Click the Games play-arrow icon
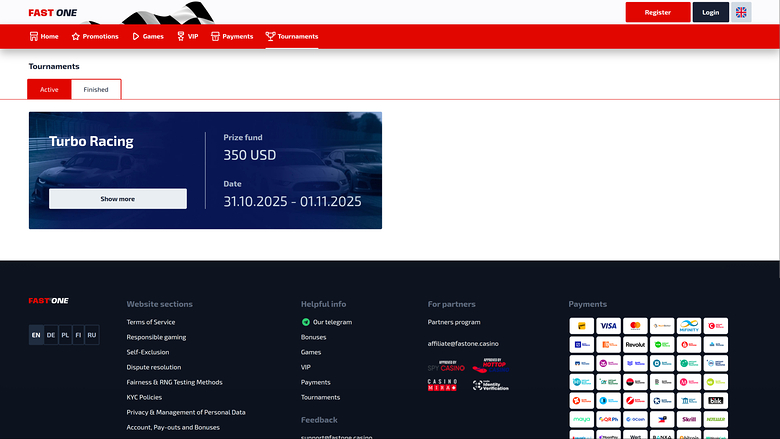Image resolution: width=780 pixels, height=439 pixels. tap(136, 36)
